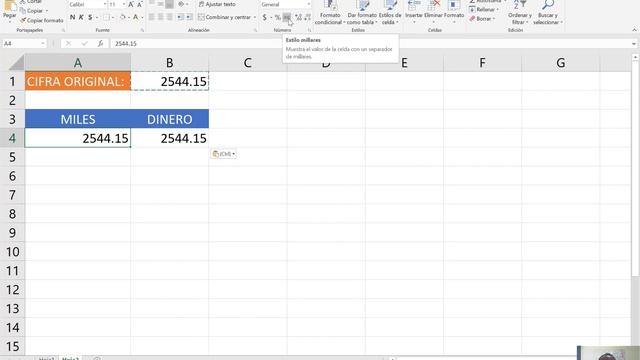Viewport: 640px width, 360px height.
Task: Apply Estilo millares comma style
Action: coord(287,17)
